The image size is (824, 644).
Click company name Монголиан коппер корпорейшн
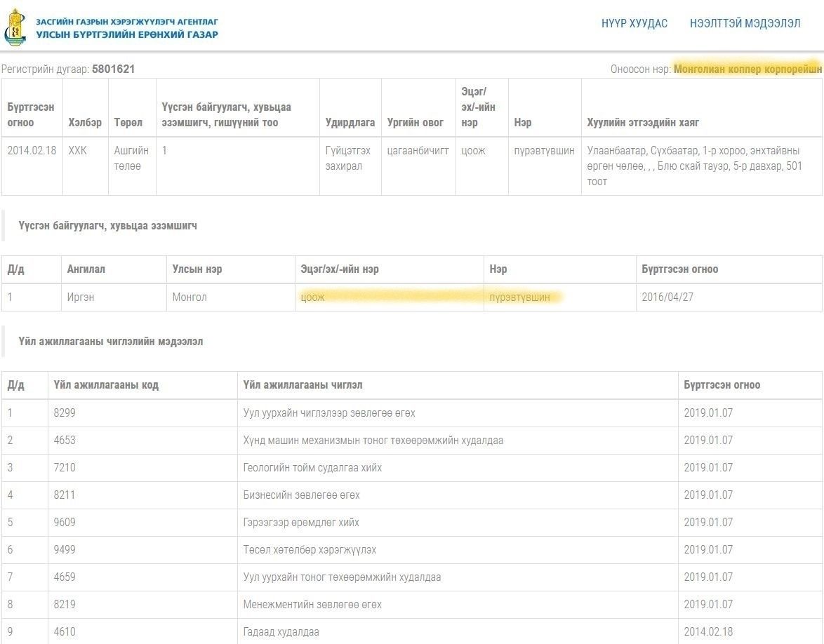pos(747,69)
